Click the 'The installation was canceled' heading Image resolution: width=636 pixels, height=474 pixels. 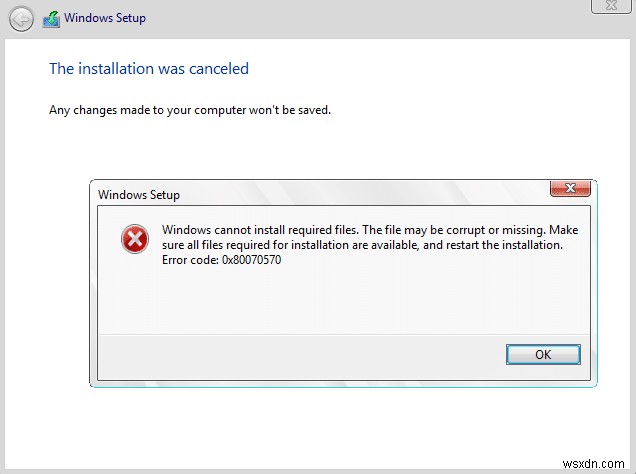(x=149, y=69)
